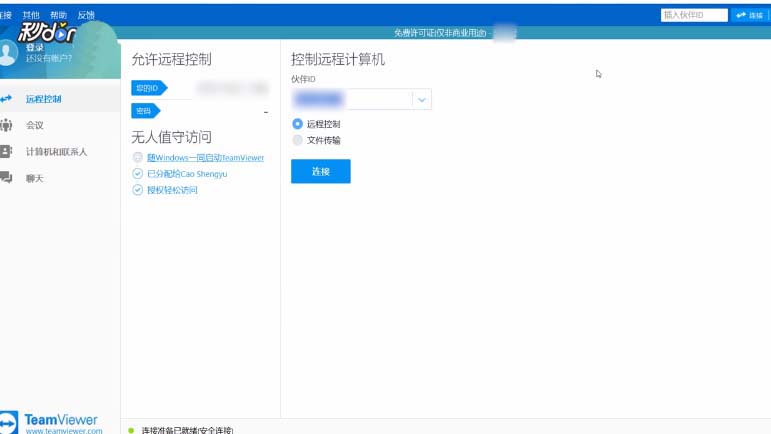Click the blurred 您的ID value
The image size is (771, 434).
click(x=233, y=88)
